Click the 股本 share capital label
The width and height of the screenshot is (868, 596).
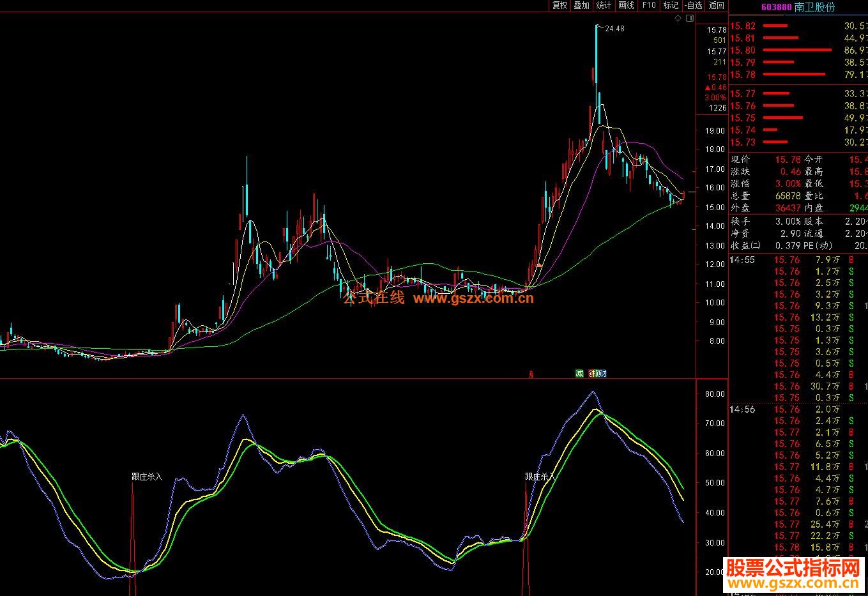tap(813, 221)
